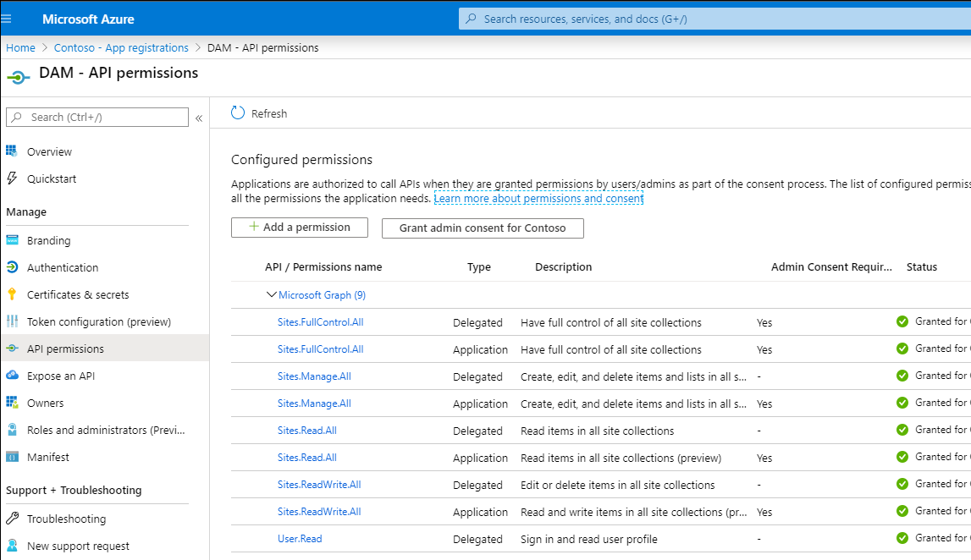This screenshot has width=971, height=560.
Task: Open New support request
Action: 78,546
